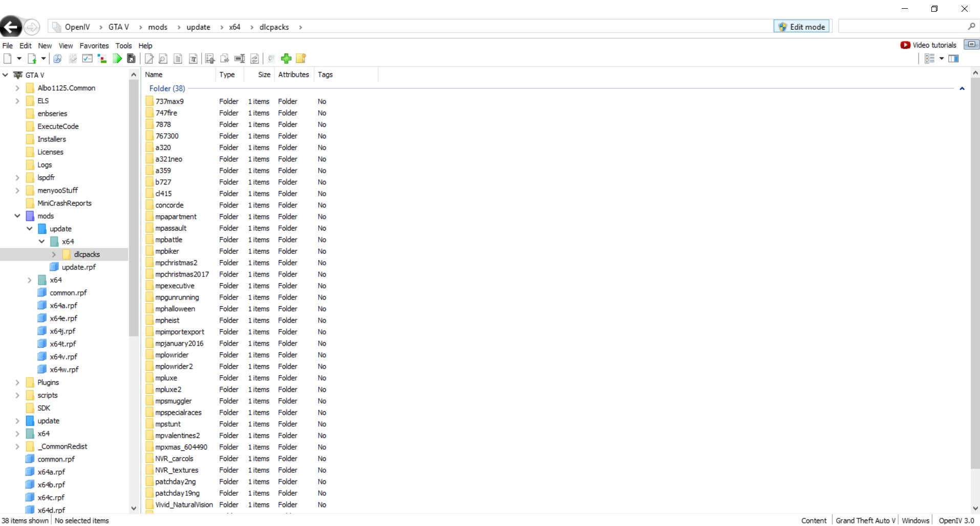Viewport: 980px width, 526px height.
Task: Open the New menu
Action: click(x=45, y=46)
